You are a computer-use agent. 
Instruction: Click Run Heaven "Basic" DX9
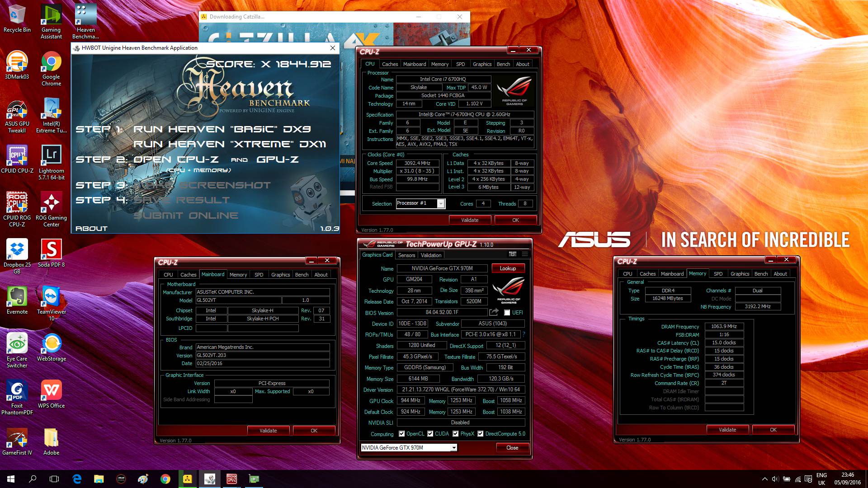(x=222, y=129)
